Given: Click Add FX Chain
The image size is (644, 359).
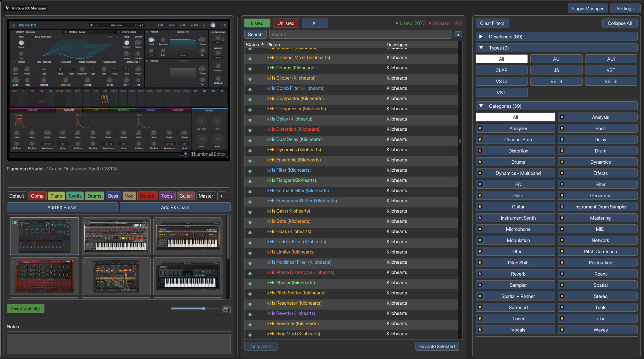Looking at the screenshot, I should coord(175,207).
